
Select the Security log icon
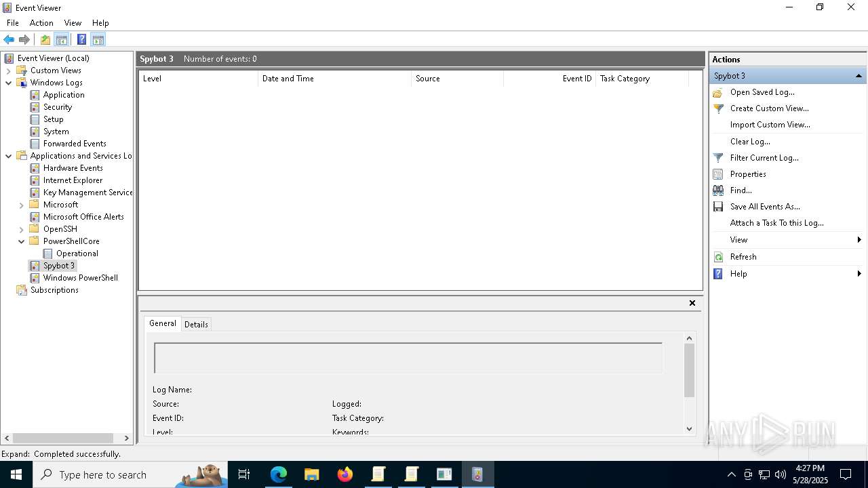pos(35,107)
